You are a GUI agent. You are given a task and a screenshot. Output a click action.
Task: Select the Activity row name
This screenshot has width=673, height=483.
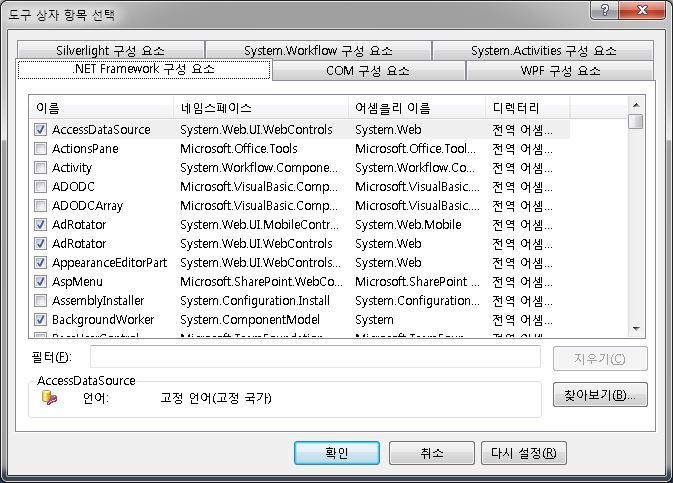[72, 167]
